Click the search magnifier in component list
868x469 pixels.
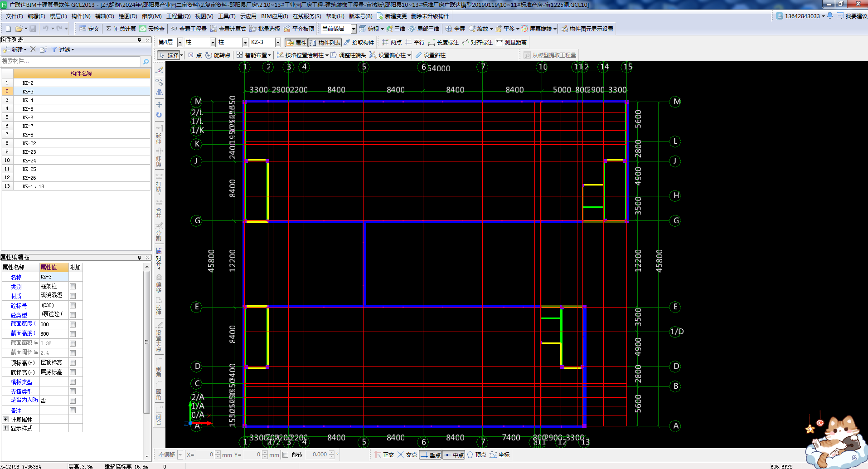pos(146,61)
